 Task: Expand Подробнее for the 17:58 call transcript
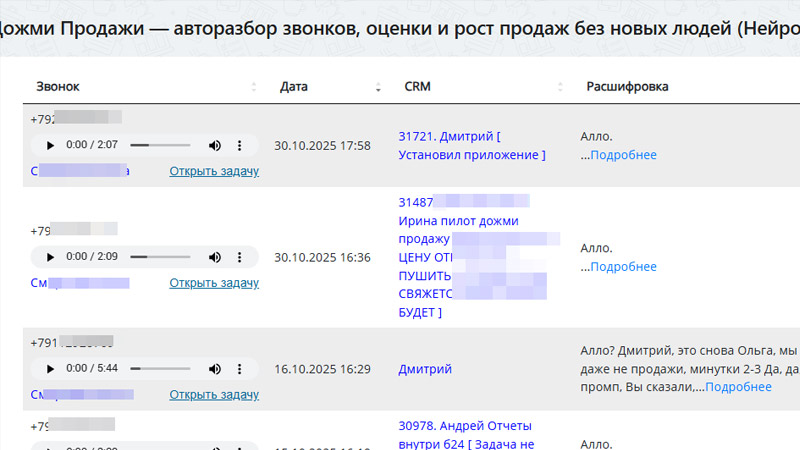[623, 155]
